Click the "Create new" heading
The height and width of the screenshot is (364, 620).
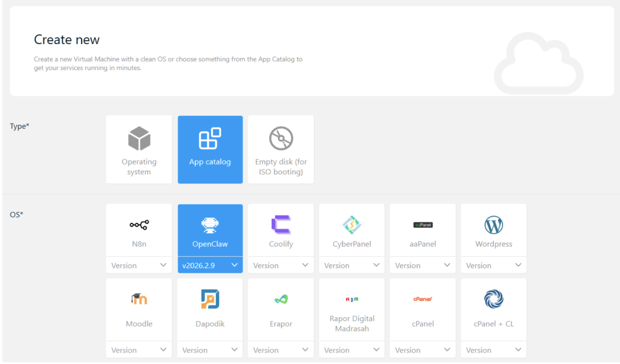point(66,40)
